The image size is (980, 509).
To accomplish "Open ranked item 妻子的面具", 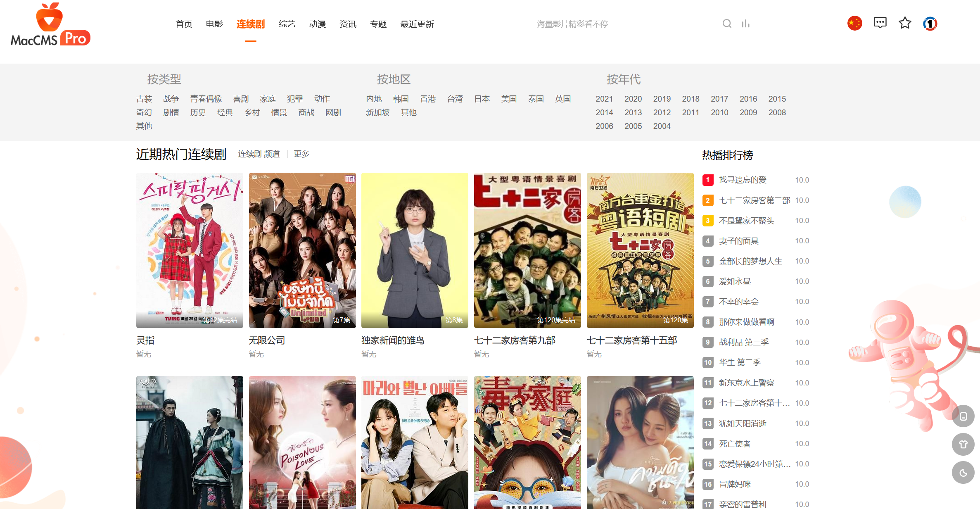I will pos(738,241).
